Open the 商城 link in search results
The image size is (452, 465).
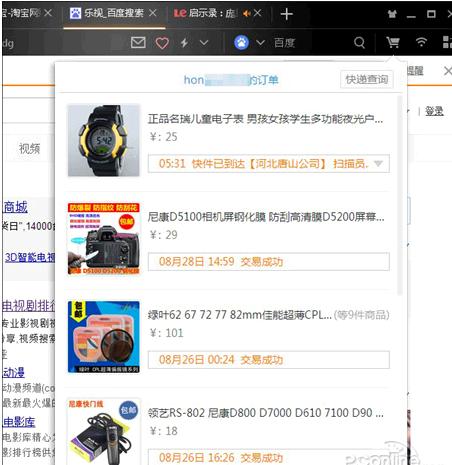coord(15,207)
